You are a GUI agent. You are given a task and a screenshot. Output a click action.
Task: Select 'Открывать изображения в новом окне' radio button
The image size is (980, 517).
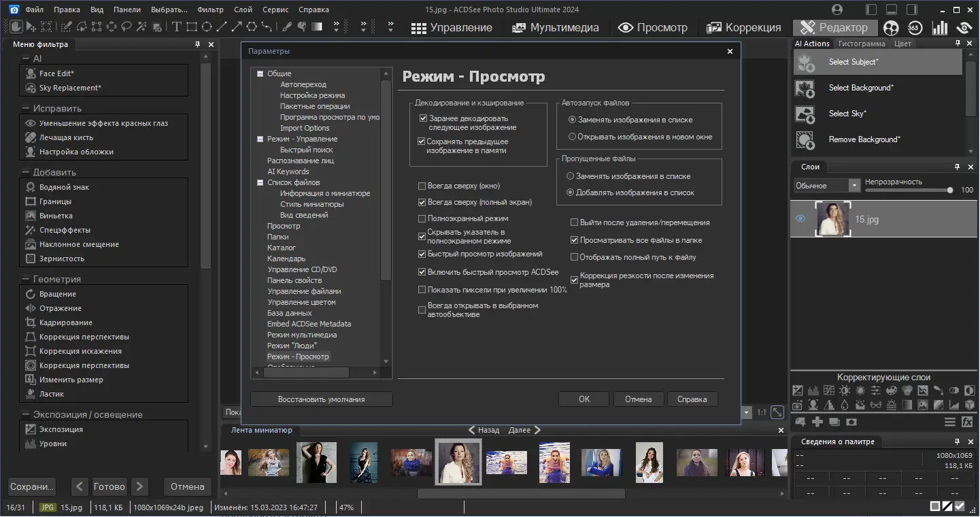point(572,136)
